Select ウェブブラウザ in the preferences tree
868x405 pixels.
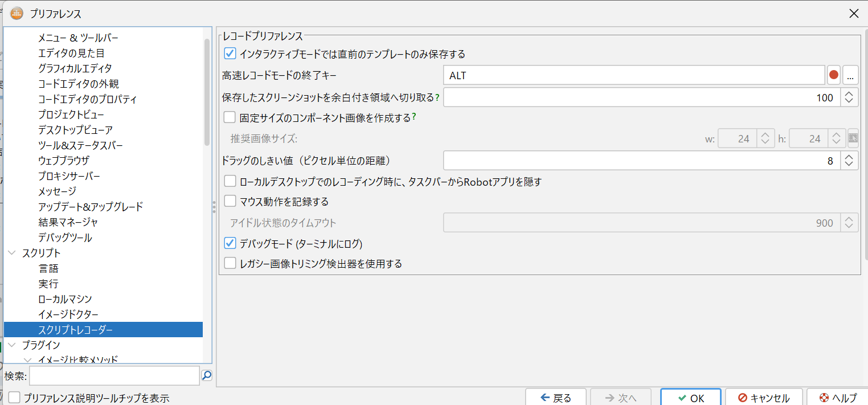(x=64, y=161)
